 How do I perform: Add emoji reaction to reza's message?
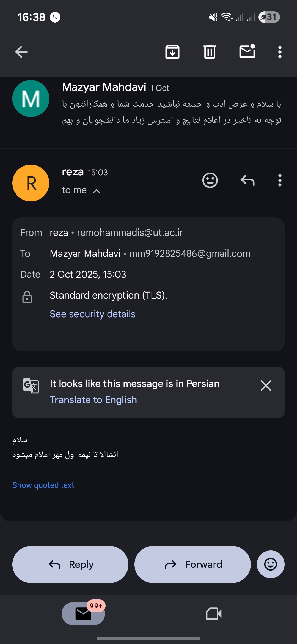point(210,181)
